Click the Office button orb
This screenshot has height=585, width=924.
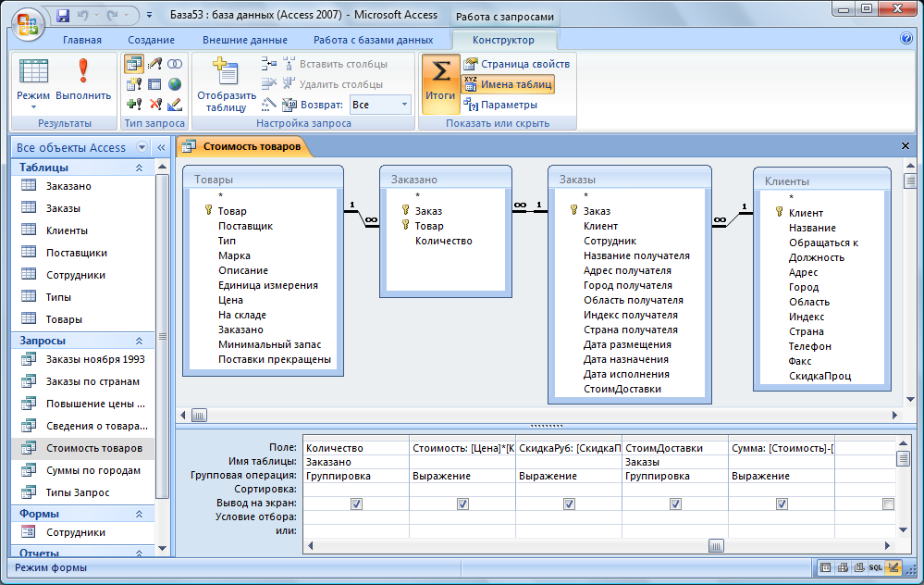tap(27, 23)
